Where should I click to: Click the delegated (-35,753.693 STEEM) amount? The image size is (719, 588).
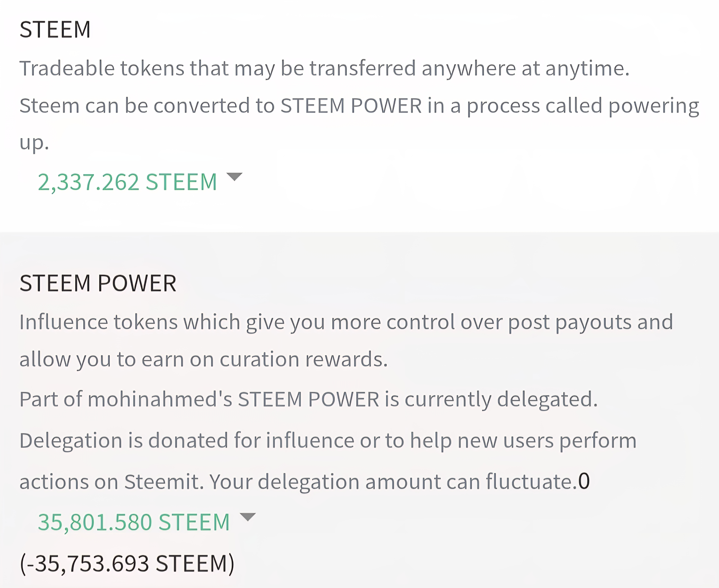(x=127, y=564)
